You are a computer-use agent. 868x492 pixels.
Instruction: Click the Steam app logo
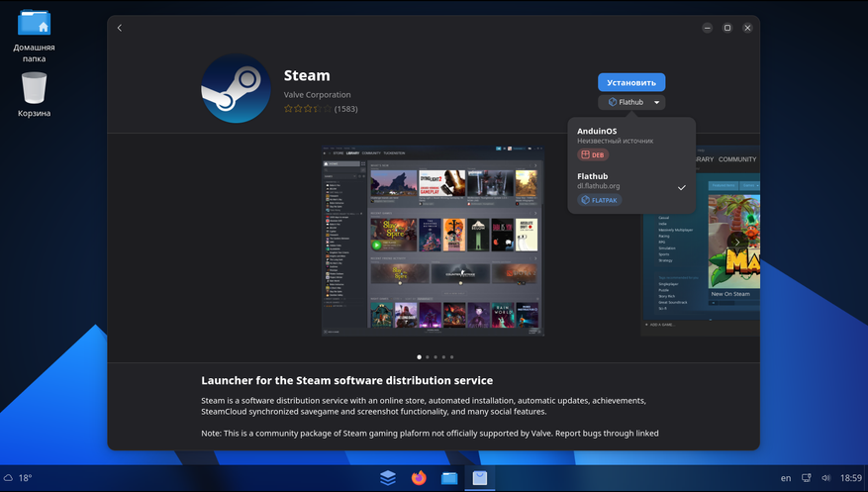click(x=236, y=88)
